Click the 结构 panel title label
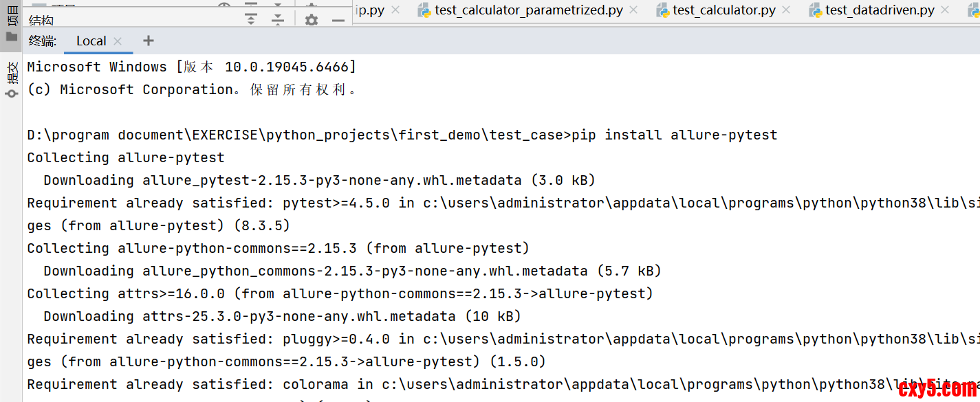The height and width of the screenshot is (402, 980). (x=41, y=21)
